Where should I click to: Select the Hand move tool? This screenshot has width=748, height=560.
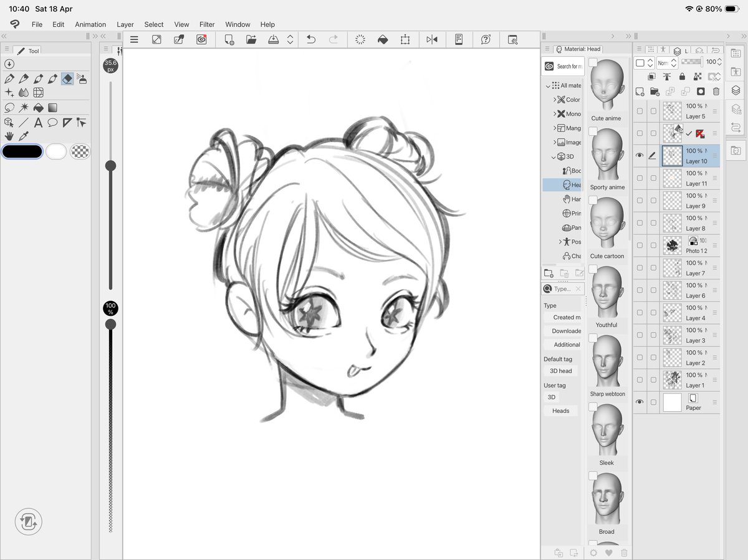9,136
